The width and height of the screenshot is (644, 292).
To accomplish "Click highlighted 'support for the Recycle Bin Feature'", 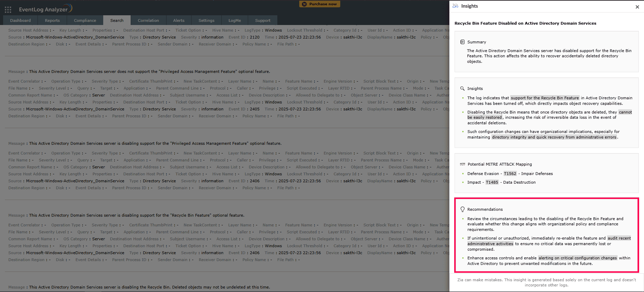I will (545, 98).
